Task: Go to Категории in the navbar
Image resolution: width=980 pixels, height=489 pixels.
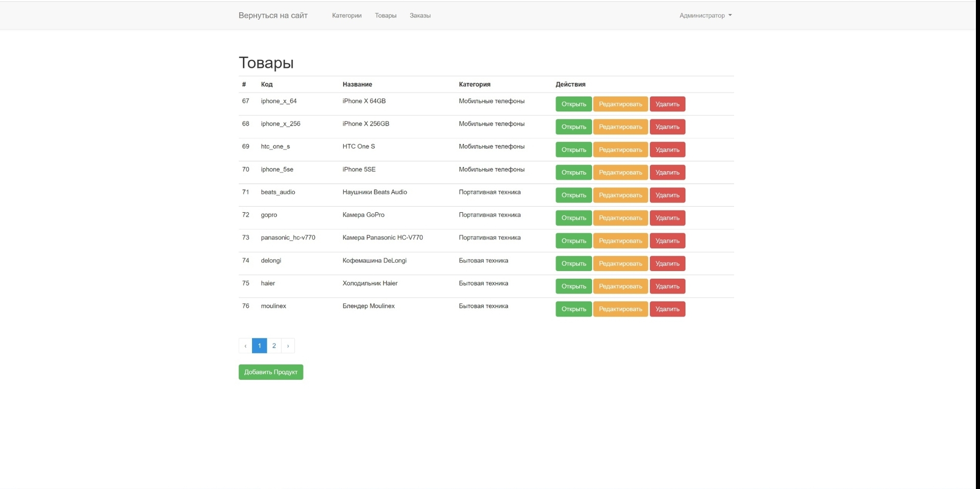Action: point(346,15)
